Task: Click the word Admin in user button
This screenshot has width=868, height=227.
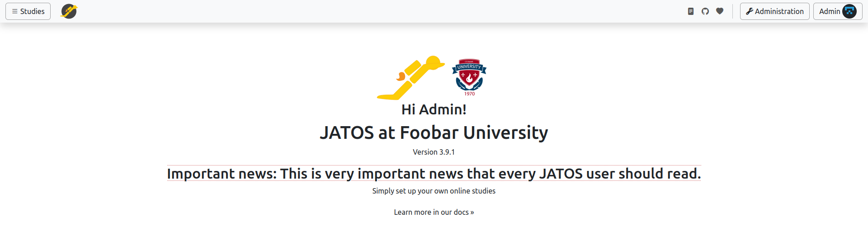Action: click(830, 11)
